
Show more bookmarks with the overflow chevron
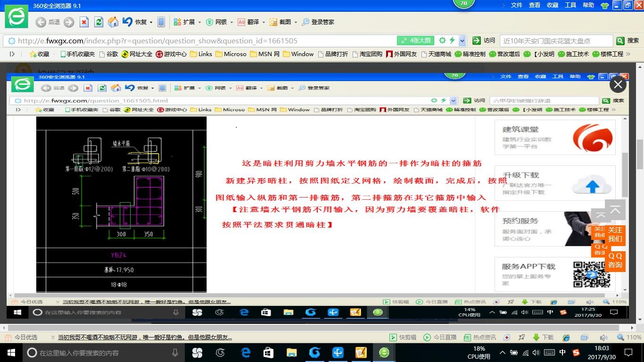click(x=627, y=54)
